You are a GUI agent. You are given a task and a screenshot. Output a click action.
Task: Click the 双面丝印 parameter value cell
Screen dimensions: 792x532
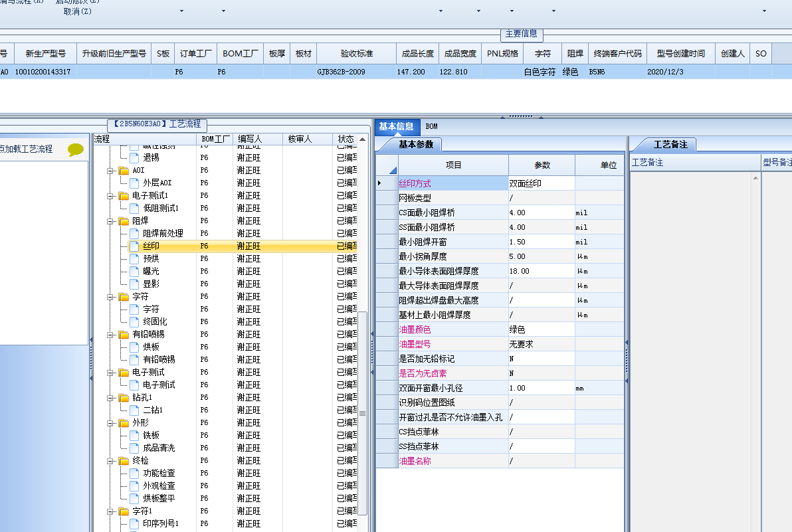point(542,183)
